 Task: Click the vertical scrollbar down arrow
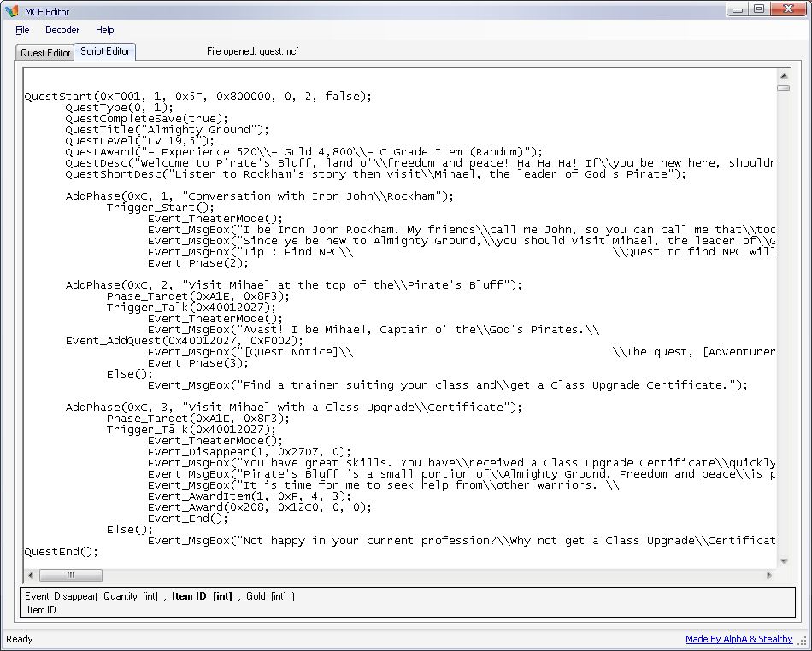tap(783, 561)
